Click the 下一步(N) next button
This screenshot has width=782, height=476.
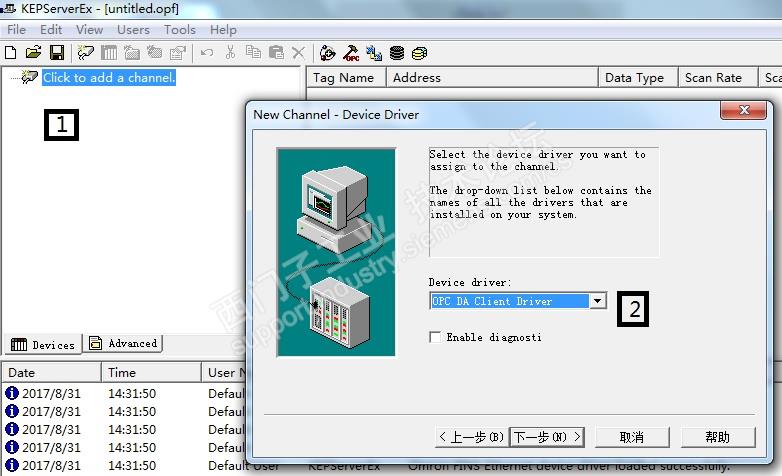click(x=547, y=437)
